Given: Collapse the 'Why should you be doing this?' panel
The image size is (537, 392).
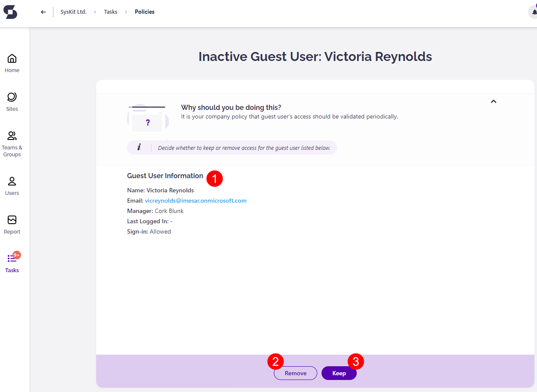Looking at the screenshot, I should click(x=494, y=101).
